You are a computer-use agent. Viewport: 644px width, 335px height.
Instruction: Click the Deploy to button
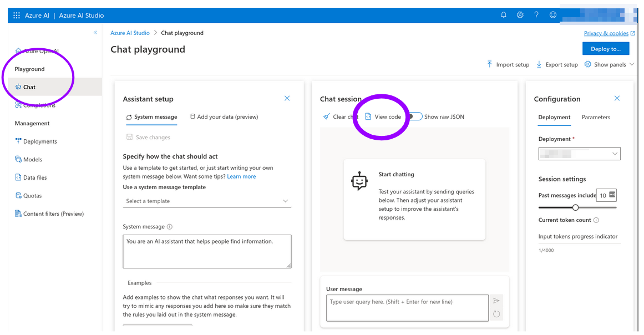(x=606, y=48)
